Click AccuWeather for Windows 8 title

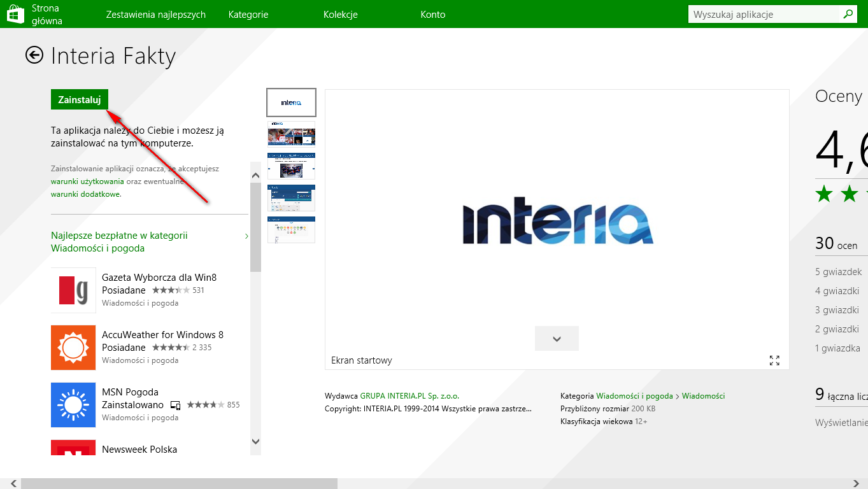[x=162, y=335]
